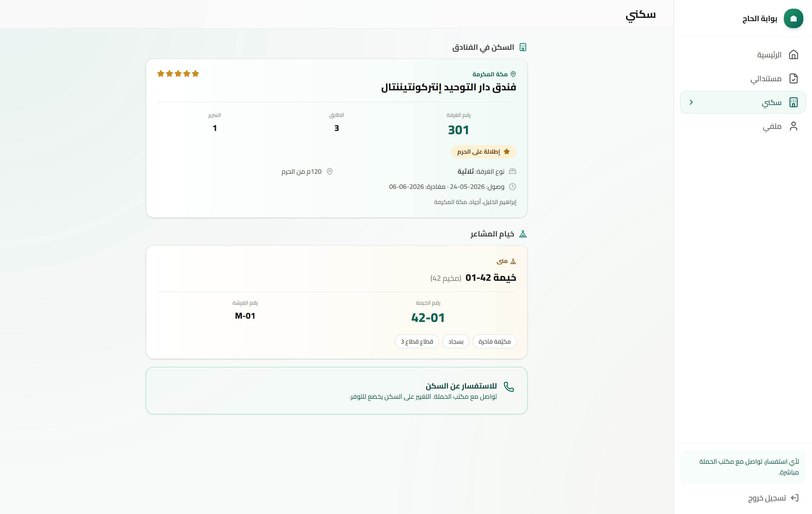The image size is (812, 514).
Task: Click the pin icon beside 120م من الحرم
Action: click(x=330, y=172)
